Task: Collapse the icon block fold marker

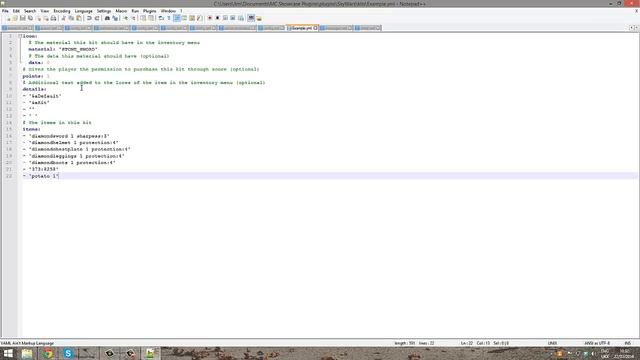Action: pyautogui.click(x=20, y=36)
